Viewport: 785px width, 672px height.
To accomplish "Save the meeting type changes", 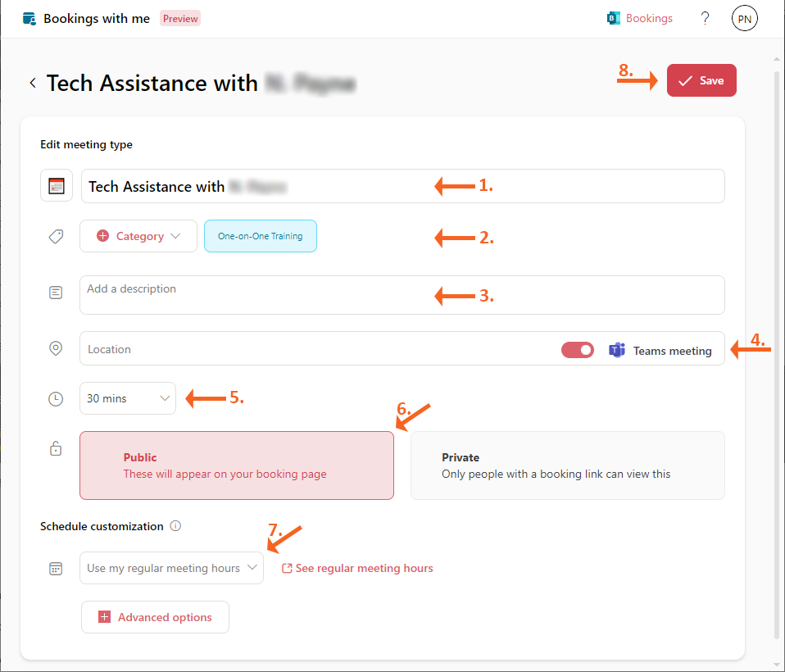I will 701,80.
